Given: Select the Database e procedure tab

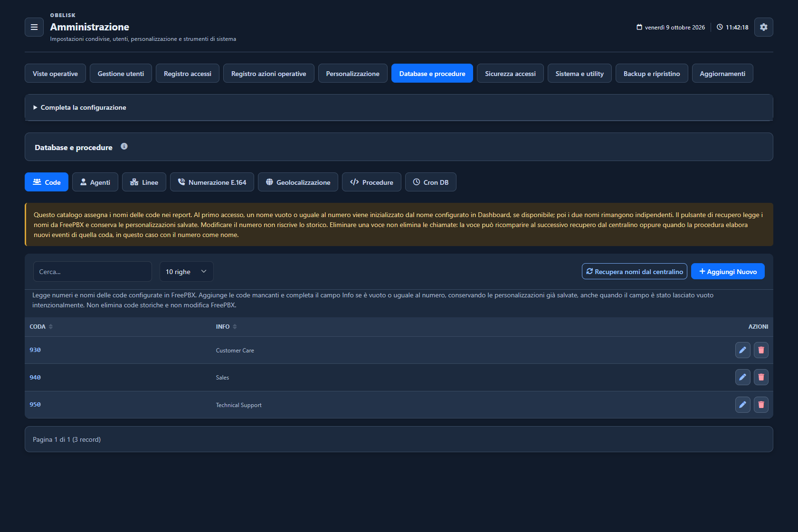Looking at the screenshot, I should pyautogui.click(x=432, y=73).
